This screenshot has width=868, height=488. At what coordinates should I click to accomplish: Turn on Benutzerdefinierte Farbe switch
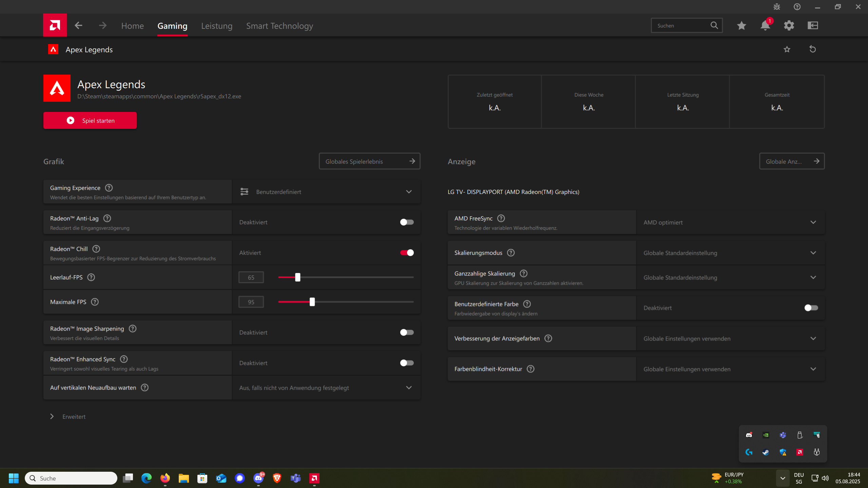pos(811,308)
